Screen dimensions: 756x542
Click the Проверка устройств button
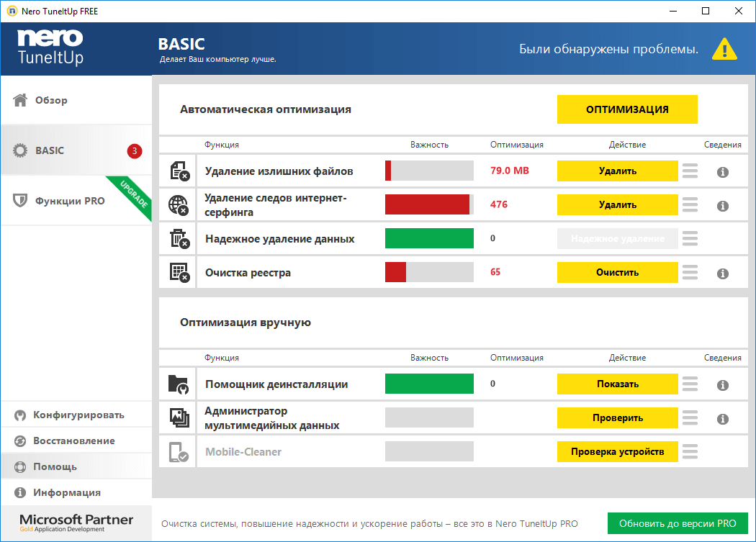click(618, 452)
